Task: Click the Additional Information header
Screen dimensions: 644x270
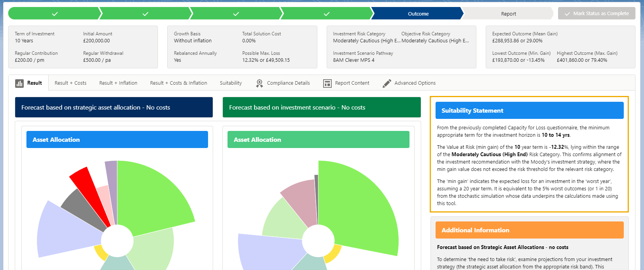Action: tap(530, 230)
